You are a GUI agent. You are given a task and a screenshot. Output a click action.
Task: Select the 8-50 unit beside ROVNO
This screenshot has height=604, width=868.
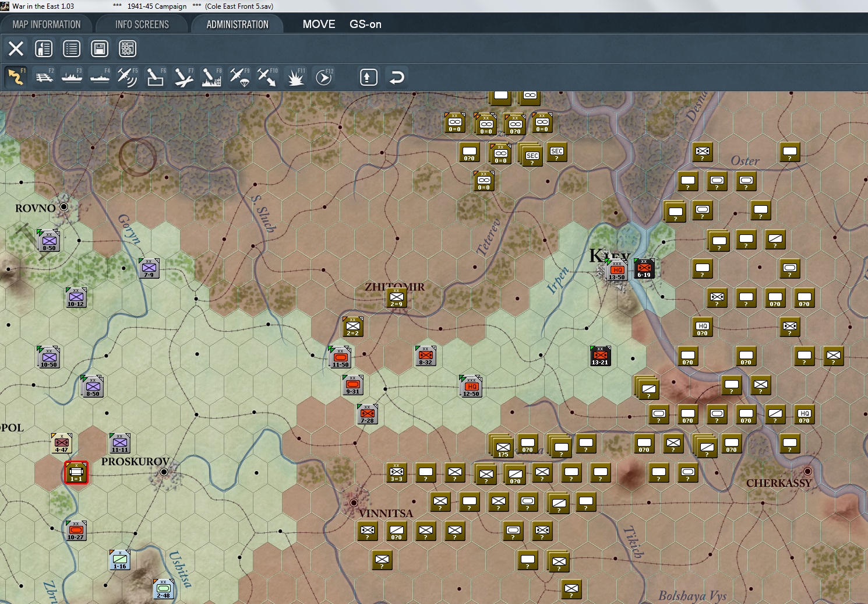49,241
